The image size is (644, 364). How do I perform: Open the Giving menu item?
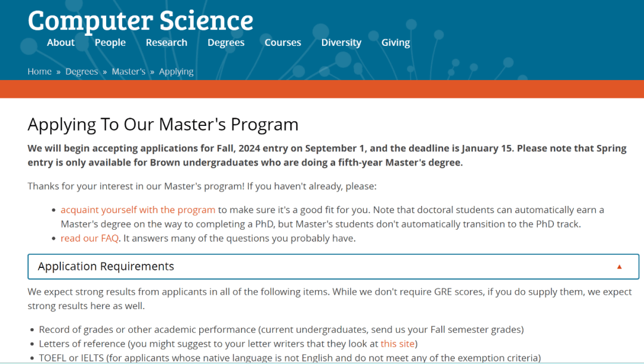click(x=395, y=43)
